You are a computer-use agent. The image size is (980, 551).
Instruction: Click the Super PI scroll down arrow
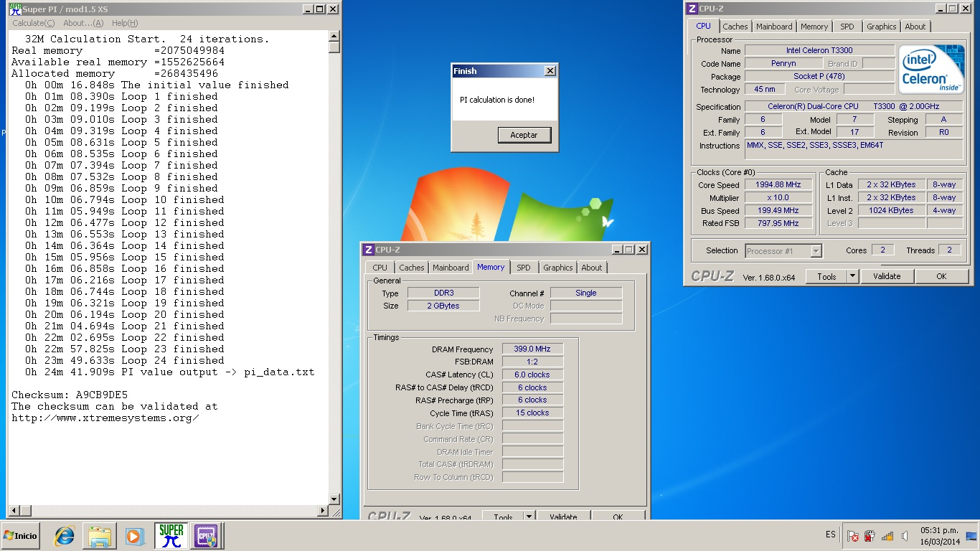(334, 499)
